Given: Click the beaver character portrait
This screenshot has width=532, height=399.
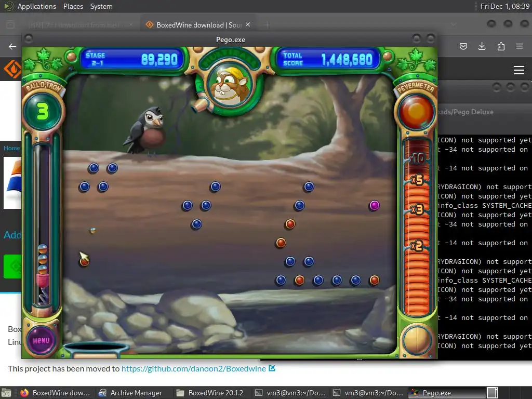Looking at the screenshot, I should [x=230, y=85].
